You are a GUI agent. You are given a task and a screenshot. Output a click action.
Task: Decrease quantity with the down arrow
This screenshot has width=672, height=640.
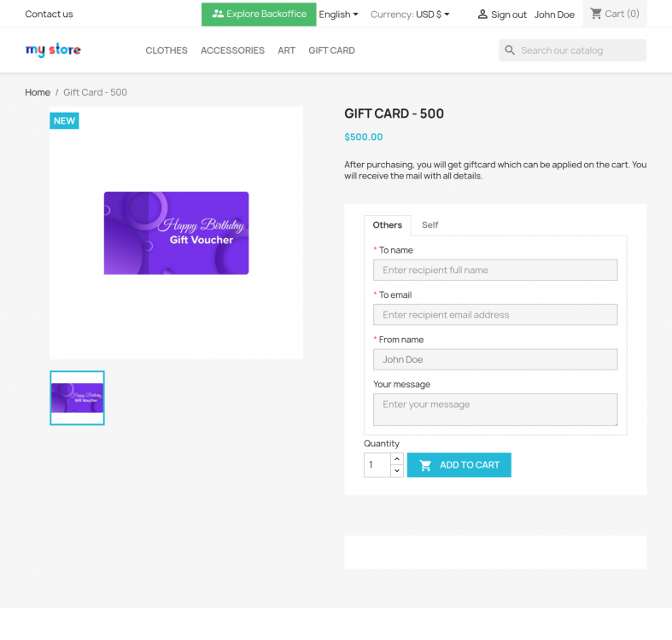397,471
